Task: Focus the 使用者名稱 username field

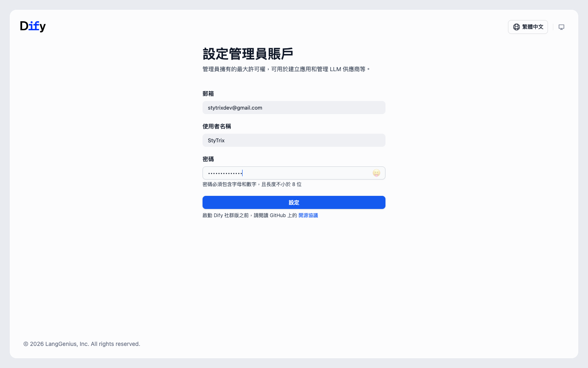Action: point(294,140)
